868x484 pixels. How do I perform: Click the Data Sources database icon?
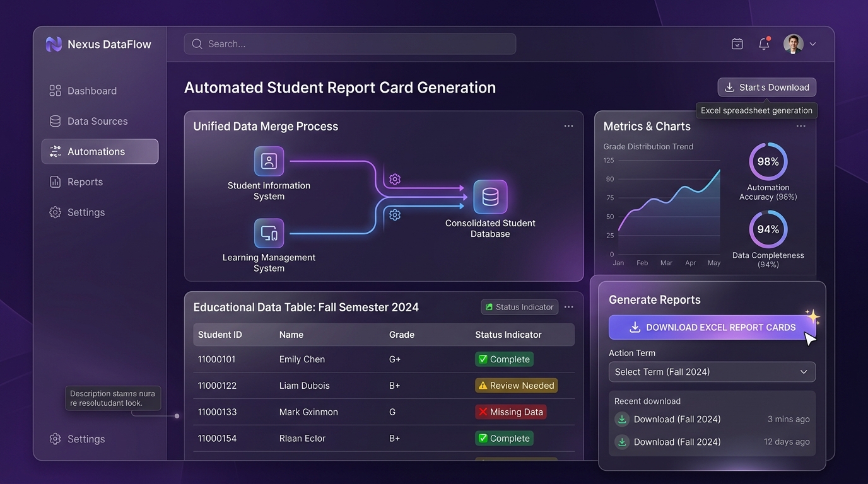click(56, 121)
